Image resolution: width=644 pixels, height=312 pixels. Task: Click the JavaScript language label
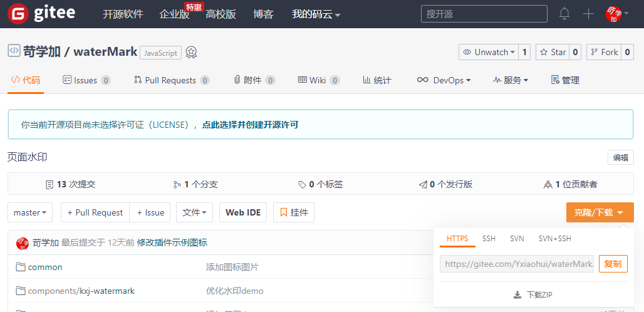[x=160, y=53]
